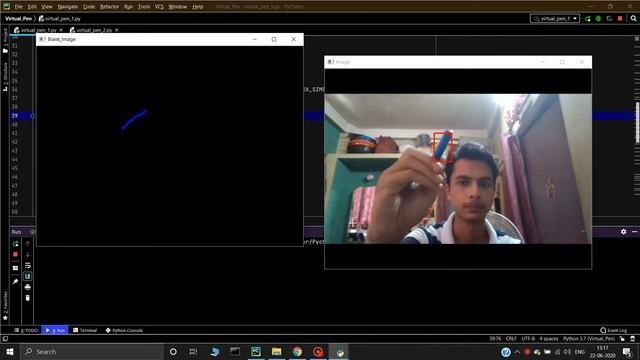
Task: Open the View menu
Action: (x=47, y=7)
